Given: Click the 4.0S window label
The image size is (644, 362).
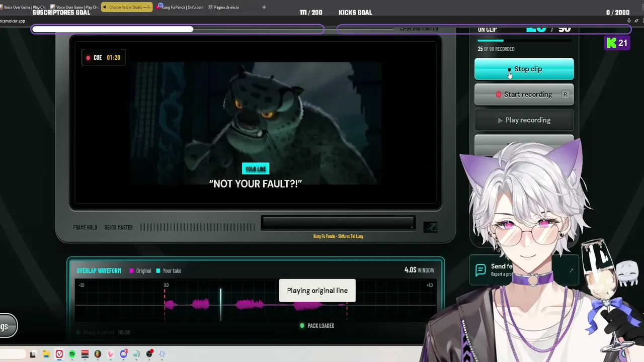Looking at the screenshot, I should [420, 270].
